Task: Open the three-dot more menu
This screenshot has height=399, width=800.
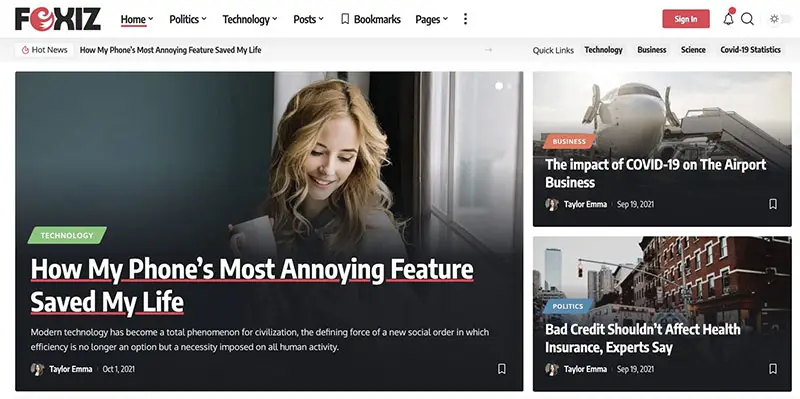Action: pyautogui.click(x=465, y=19)
